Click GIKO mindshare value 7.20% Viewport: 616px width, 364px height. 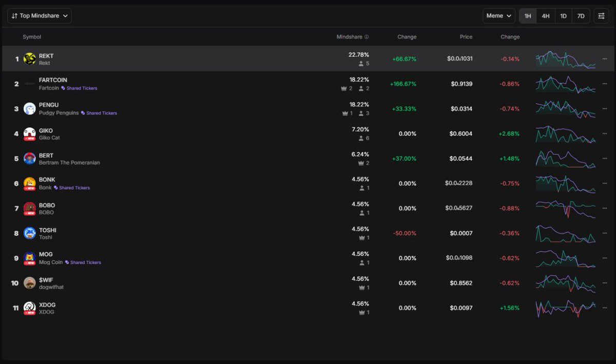point(360,130)
